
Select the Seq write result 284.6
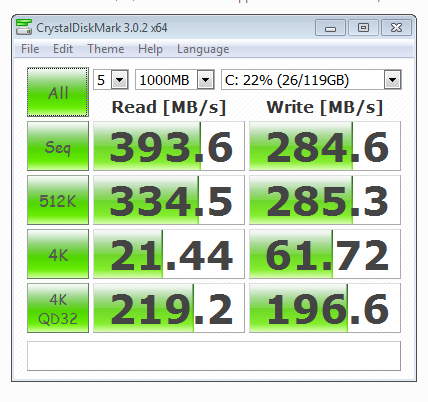coord(325,146)
